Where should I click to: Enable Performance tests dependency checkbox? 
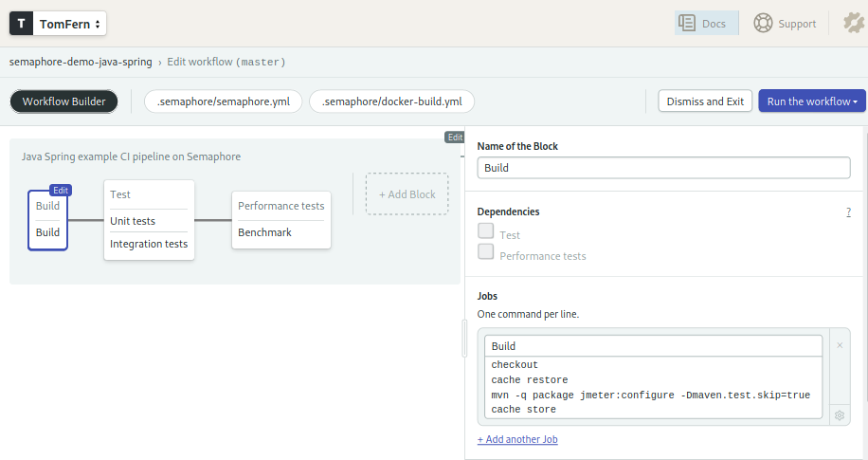[x=486, y=251]
